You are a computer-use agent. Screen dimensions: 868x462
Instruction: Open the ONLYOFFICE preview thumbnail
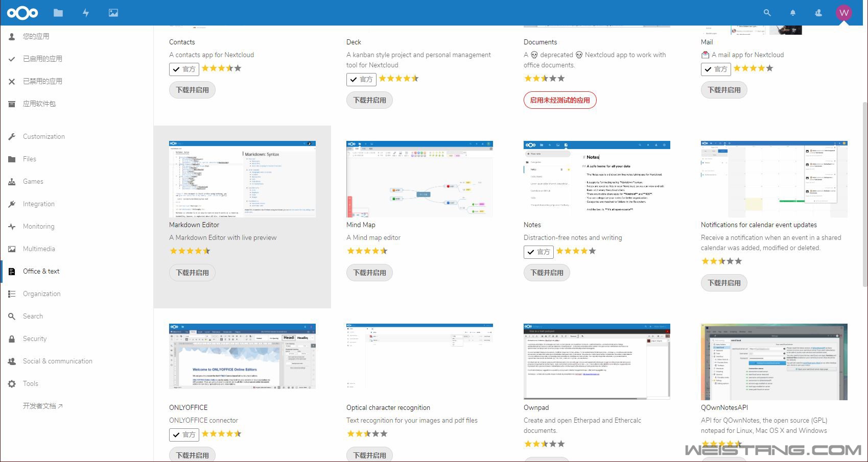pos(242,356)
